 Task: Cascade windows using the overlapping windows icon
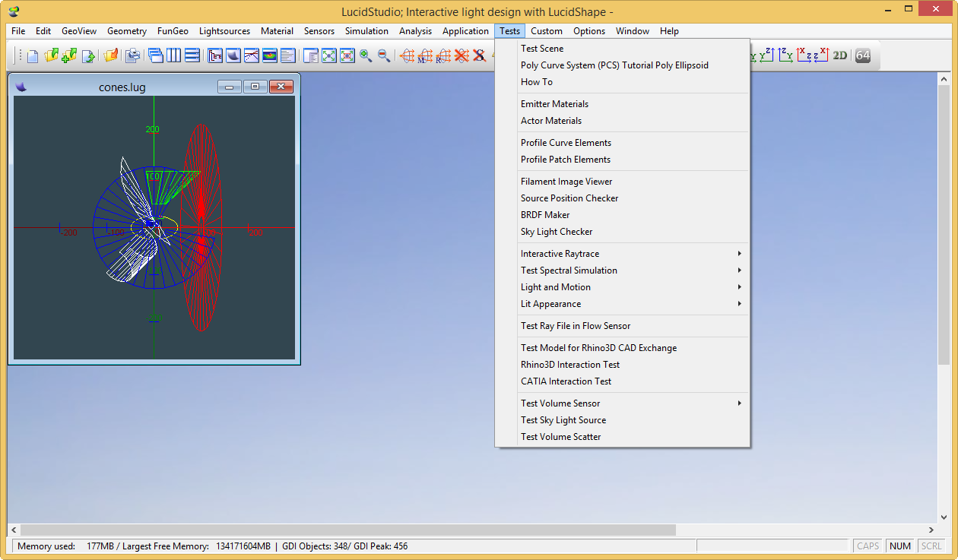pos(156,55)
